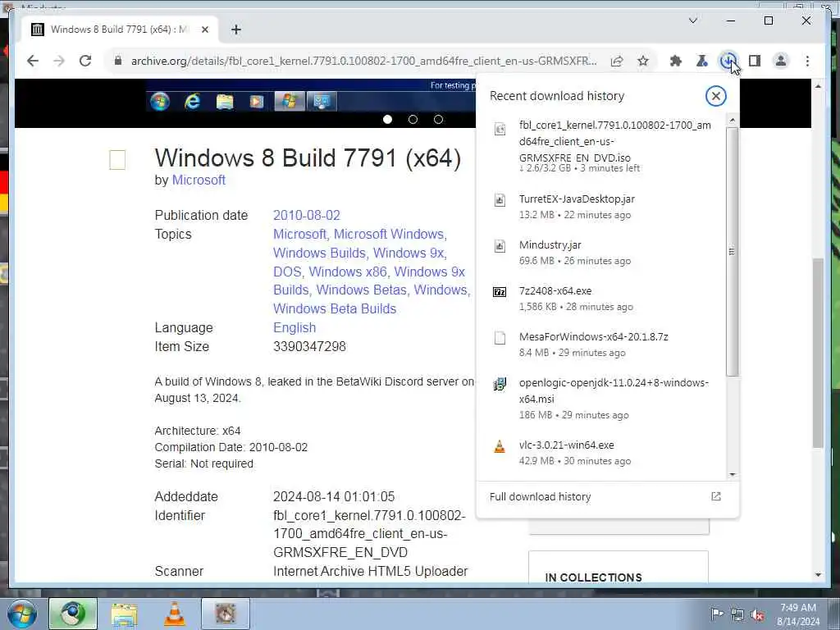Click the TurretEX jar file icon

point(500,200)
